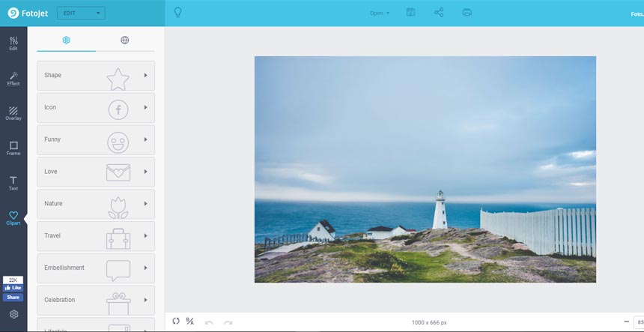Click the Facebook Like button
644x332 pixels.
(13, 288)
